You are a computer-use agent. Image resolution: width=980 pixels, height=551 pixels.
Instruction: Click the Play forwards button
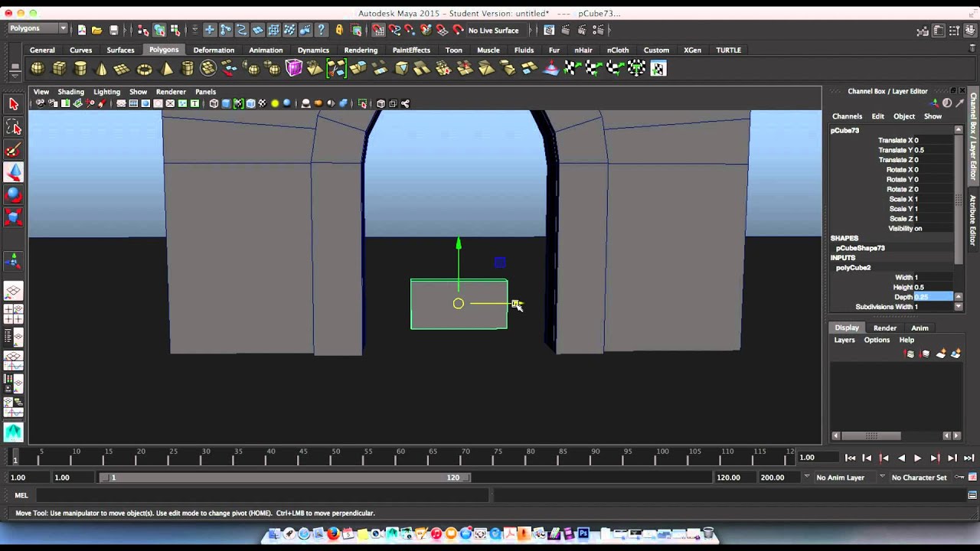click(x=917, y=458)
